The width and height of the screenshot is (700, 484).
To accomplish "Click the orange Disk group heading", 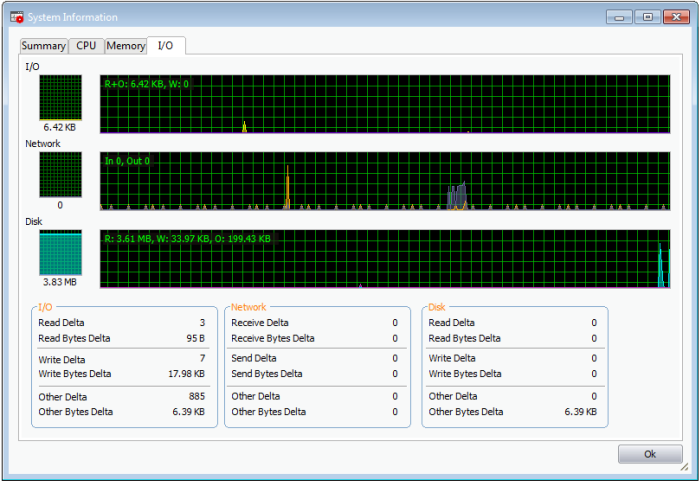I will click(x=437, y=307).
